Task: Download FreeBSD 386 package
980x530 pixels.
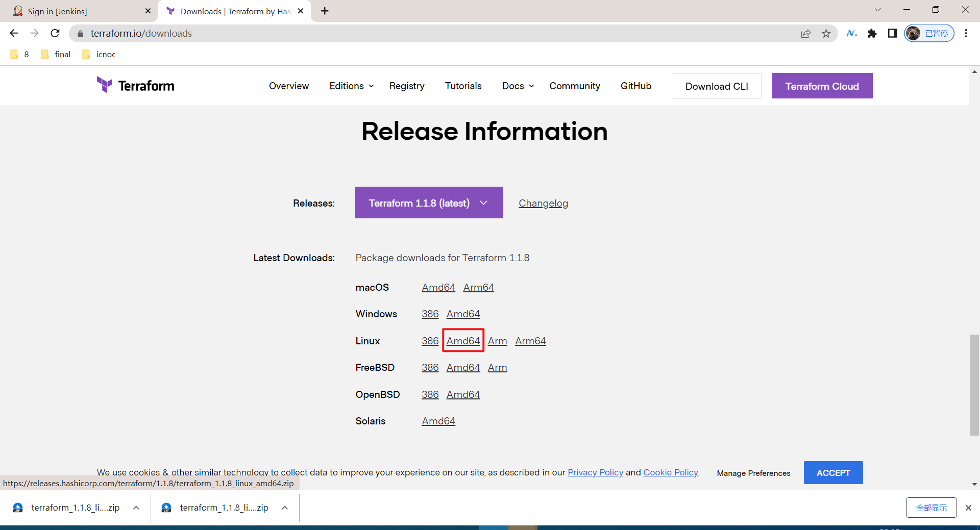Action: pos(430,367)
